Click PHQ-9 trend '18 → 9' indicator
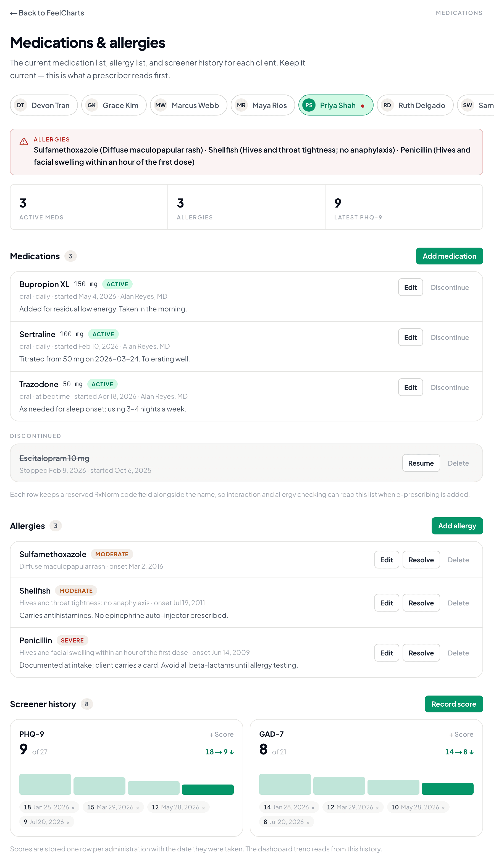The width and height of the screenshot is (504, 863). click(x=219, y=752)
